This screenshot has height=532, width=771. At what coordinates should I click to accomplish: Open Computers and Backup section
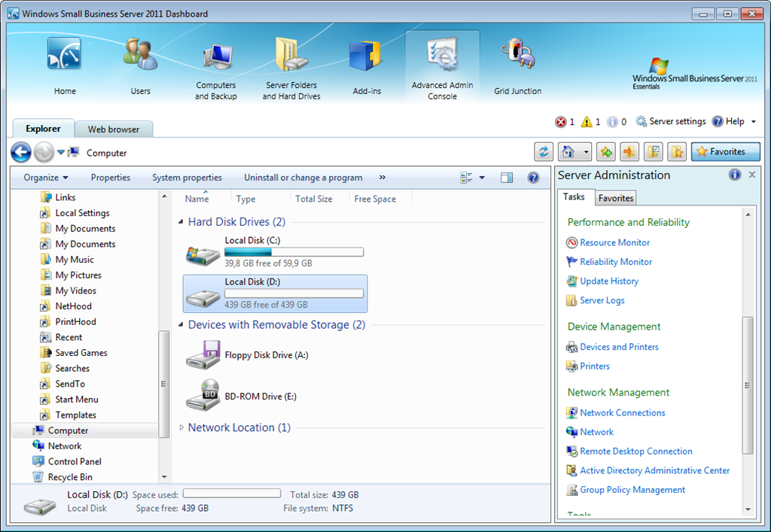(216, 70)
